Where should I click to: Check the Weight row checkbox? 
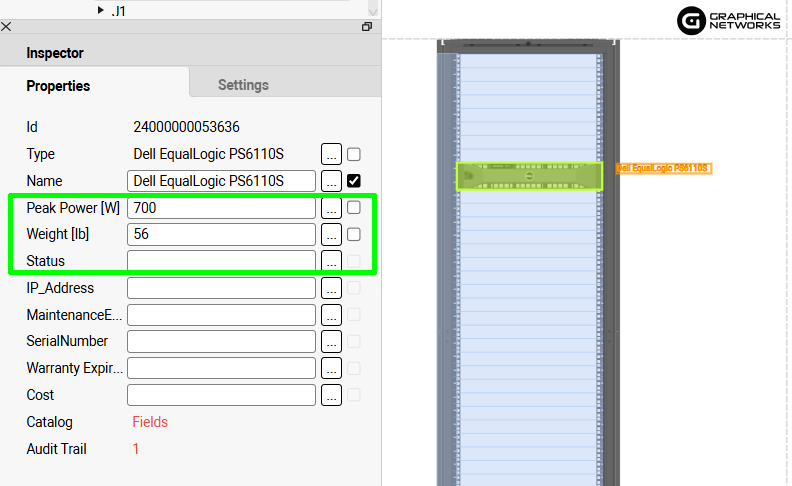(x=353, y=234)
